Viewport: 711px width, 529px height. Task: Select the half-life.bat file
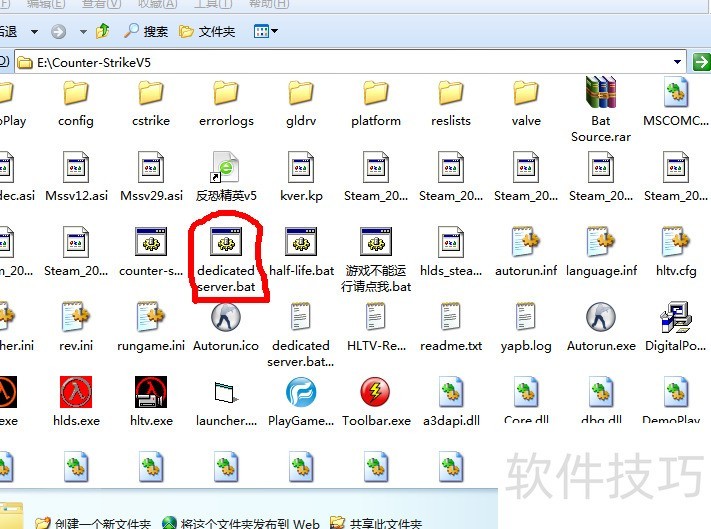coord(301,252)
